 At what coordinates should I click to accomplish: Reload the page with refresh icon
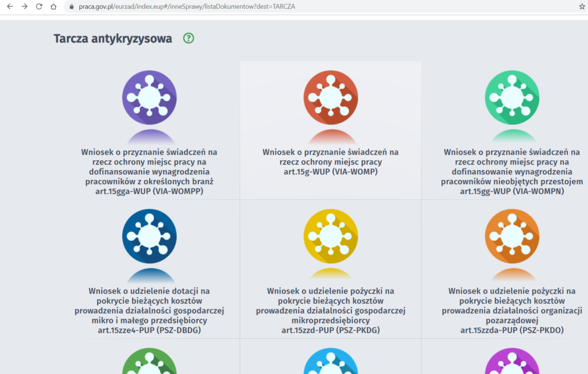[x=39, y=6]
